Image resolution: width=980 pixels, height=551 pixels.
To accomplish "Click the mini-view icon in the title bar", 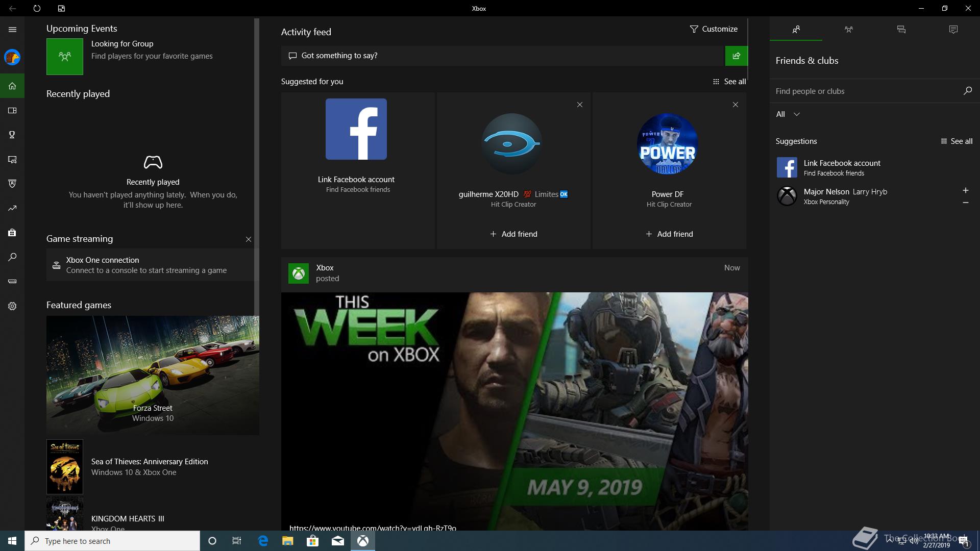I will pyautogui.click(x=61, y=8).
